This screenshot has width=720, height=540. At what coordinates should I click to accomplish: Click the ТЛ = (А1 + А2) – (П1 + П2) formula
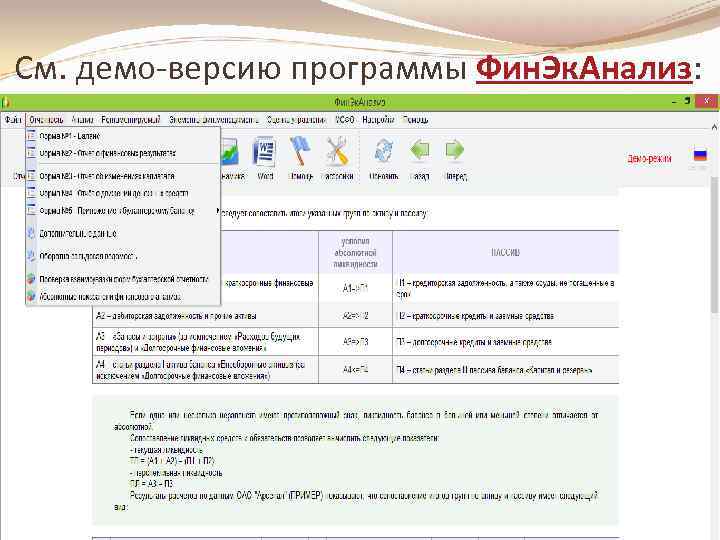point(172,461)
